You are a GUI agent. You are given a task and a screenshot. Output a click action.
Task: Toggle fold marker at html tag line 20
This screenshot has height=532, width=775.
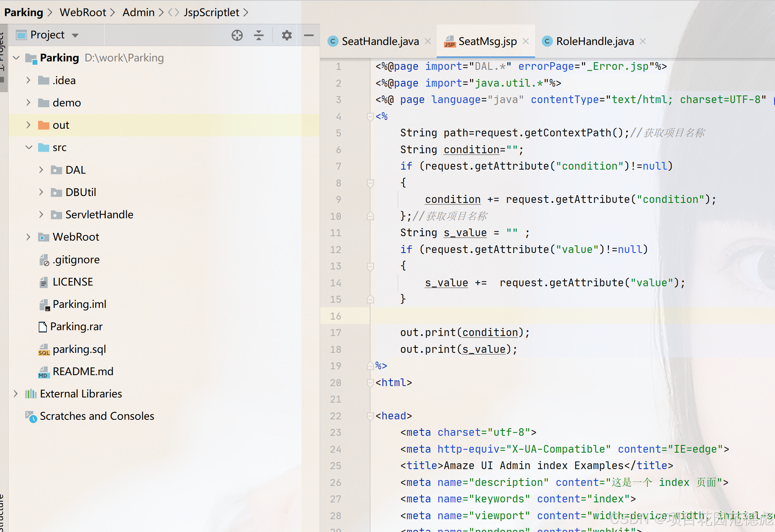coord(370,382)
